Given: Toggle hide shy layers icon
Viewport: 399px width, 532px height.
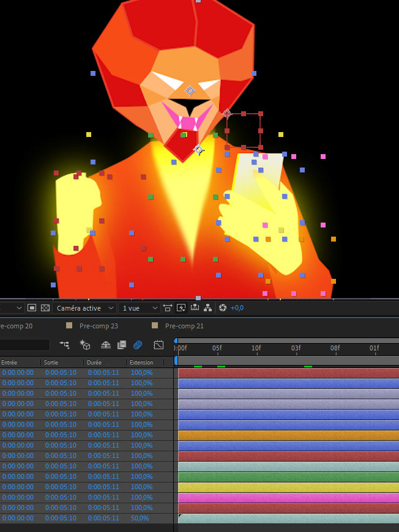Looking at the screenshot, I should [x=106, y=345].
